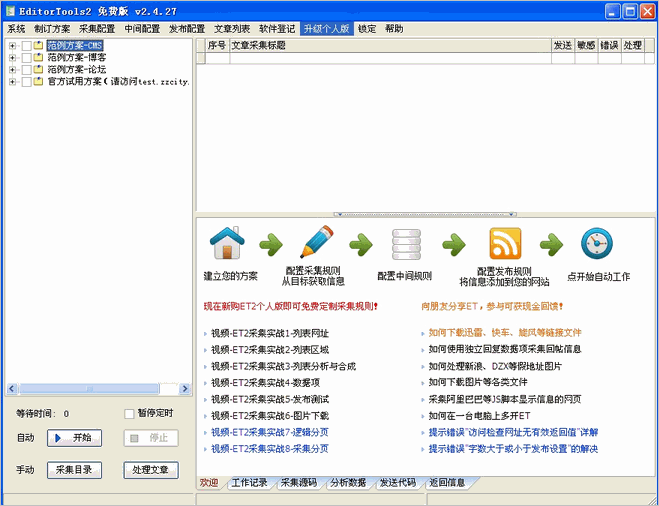The width and height of the screenshot is (659, 506).
Task: Open the 发布配置 menu
Action: [x=187, y=29]
